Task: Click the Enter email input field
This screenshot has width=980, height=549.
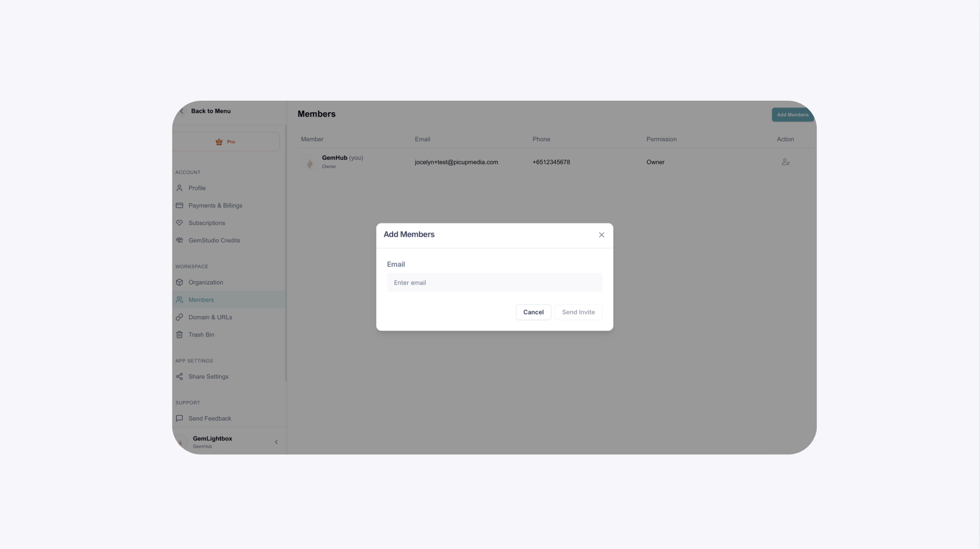Action: coord(494,283)
